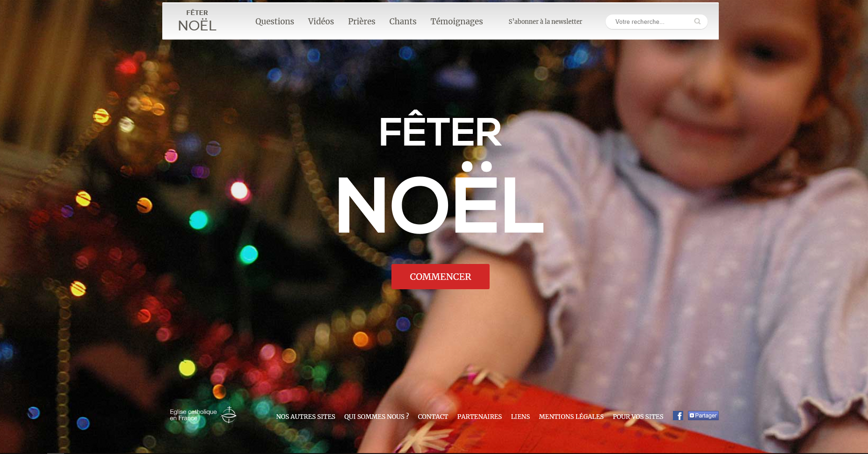The width and height of the screenshot is (868, 454).
Task: Click the Fêter Noël header logo
Action: pos(197,21)
